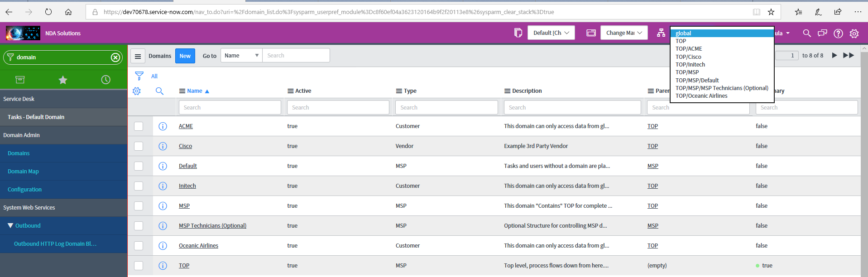Viewport: 868px width, 277px height.
Task: Show the navigator history clock tab
Action: [x=106, y=80]
